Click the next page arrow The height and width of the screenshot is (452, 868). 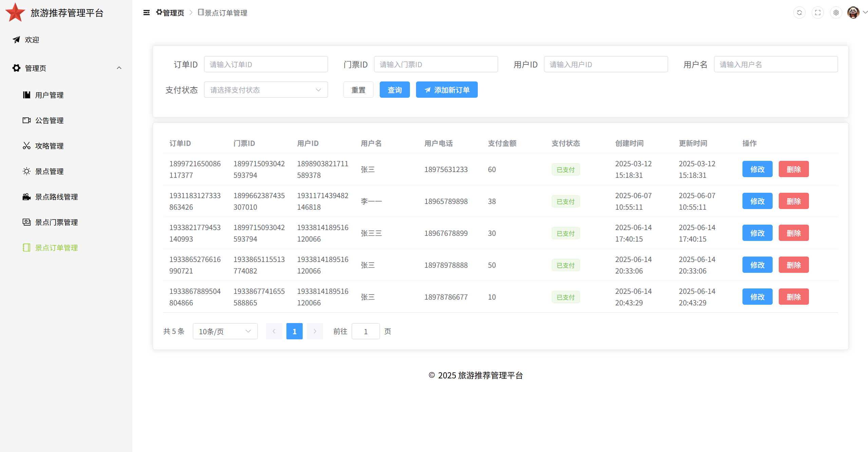coord(315,331)
